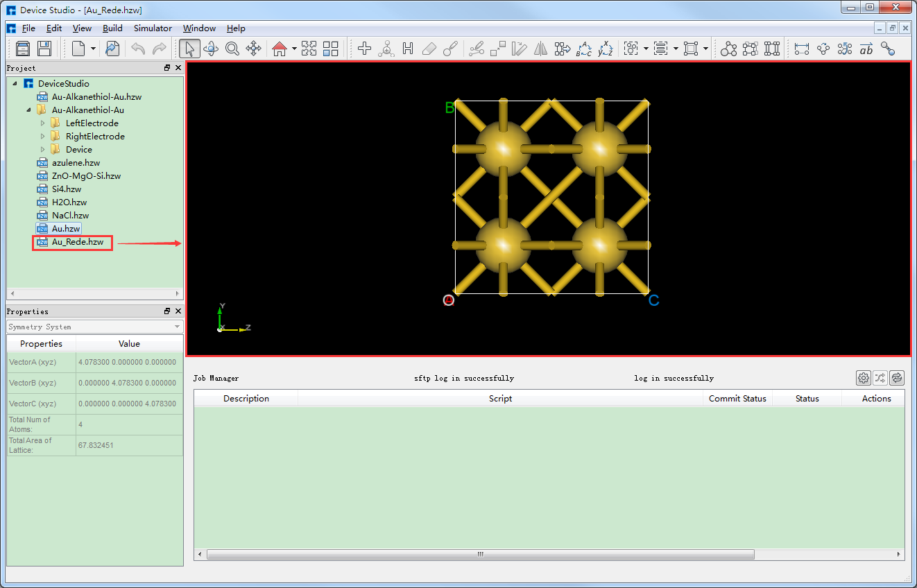917x588 pixels.
Task: Open the Simulator menu
Action: (x=152, y=28)
